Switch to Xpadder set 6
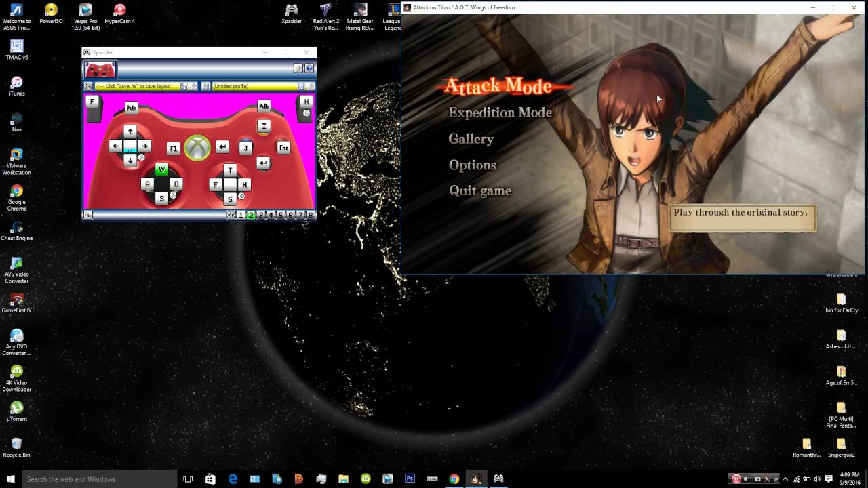This screenshot has width=868, height=488. [x=290, y=215]
